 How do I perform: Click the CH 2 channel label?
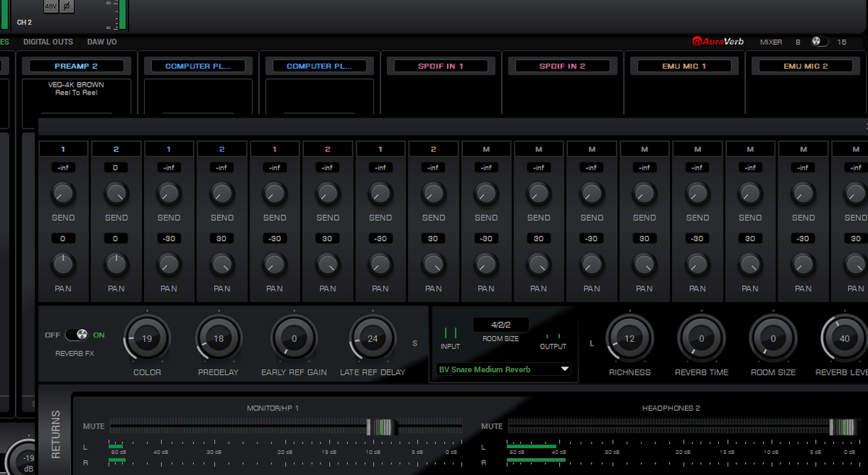click(x=25, y=22)
